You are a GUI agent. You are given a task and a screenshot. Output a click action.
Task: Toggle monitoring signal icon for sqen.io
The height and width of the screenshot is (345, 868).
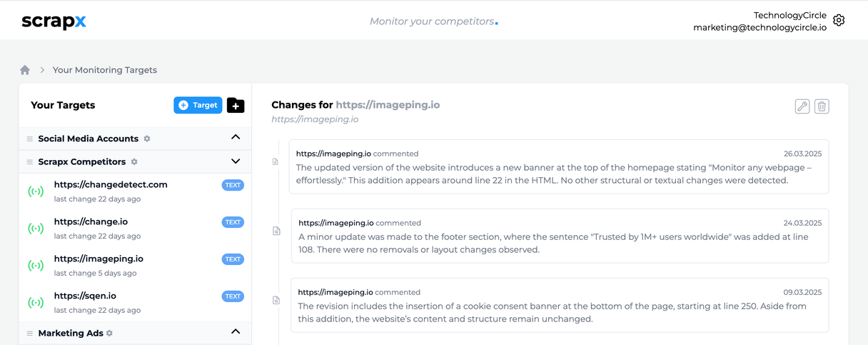coord(36,303)
